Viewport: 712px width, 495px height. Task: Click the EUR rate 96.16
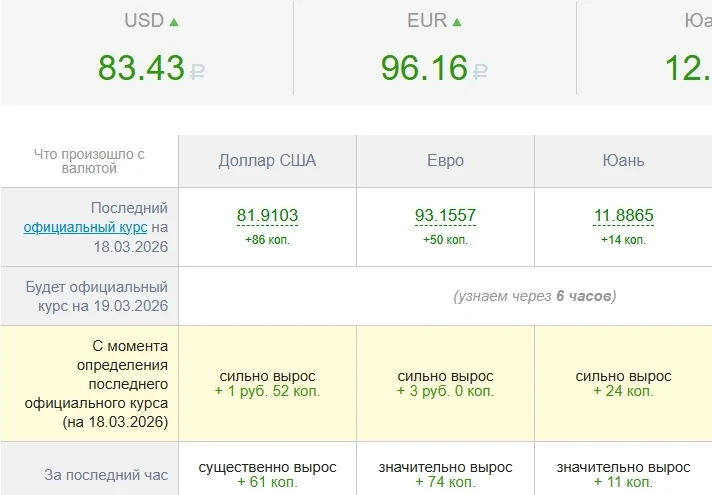coord(424,67)
